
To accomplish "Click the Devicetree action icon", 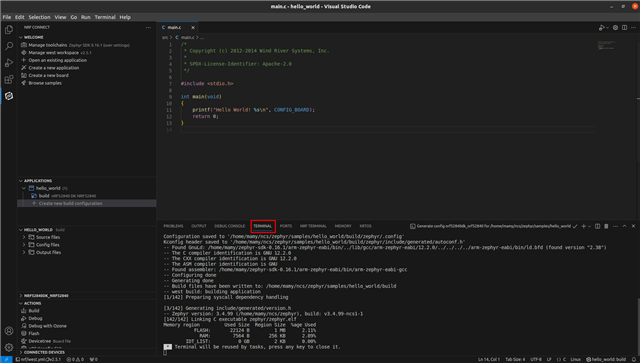I will click(x=24, y=341).
